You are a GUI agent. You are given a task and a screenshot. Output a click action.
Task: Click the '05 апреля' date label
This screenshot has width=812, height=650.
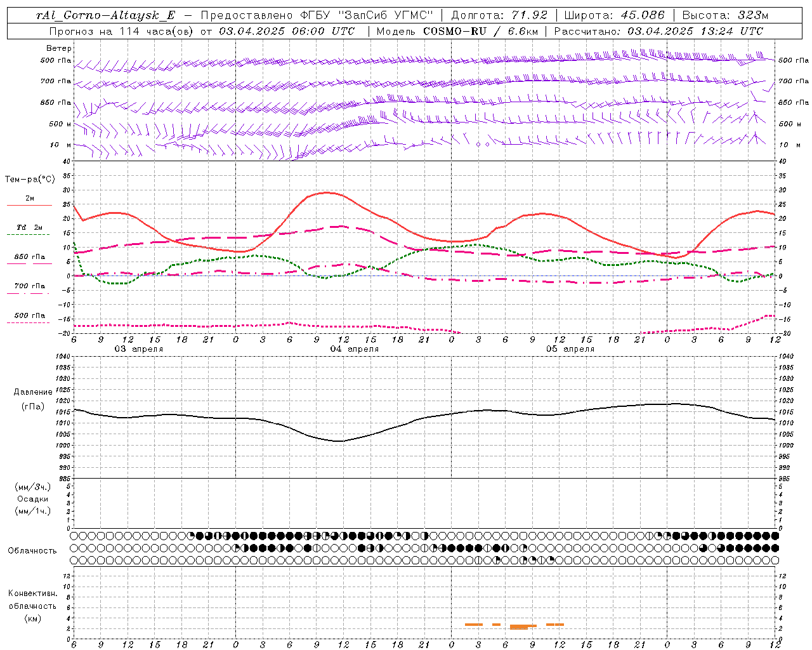[570, 349]
